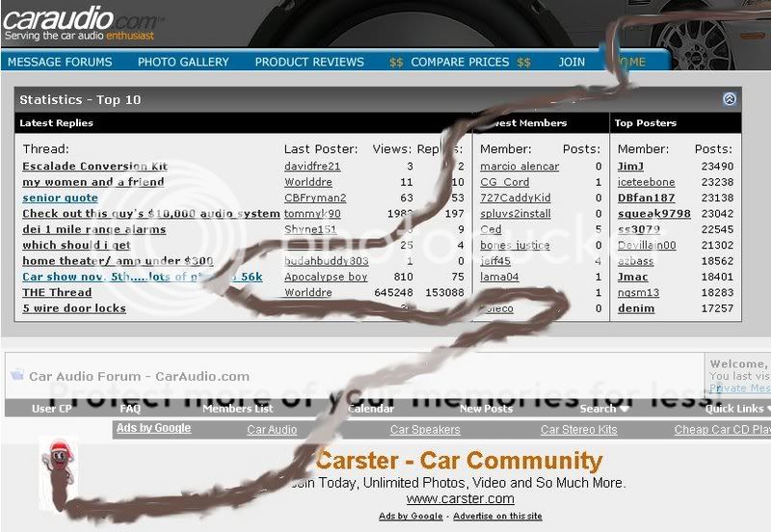View top poster DBfan187
The height and width of the screenshot is (532, 771).
646,198
